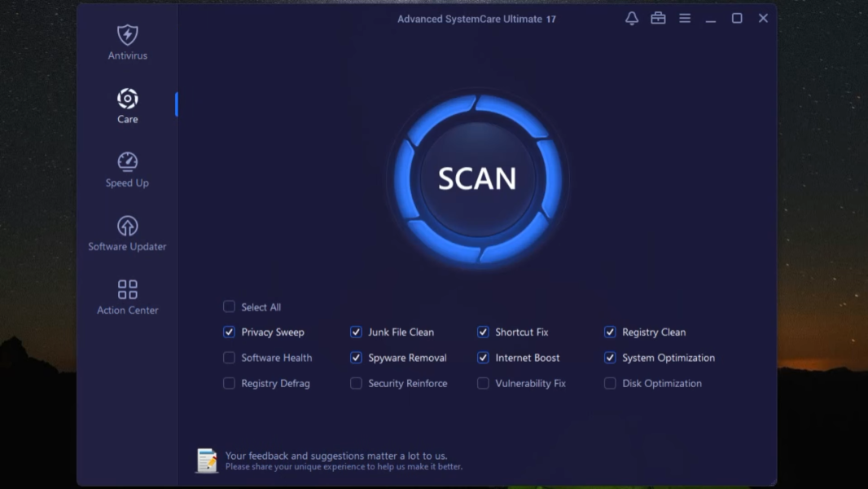The image size is (868, 489).
Task: Enable Software Health checkbox
Action: pyautogui.click(x=229, y=357)
